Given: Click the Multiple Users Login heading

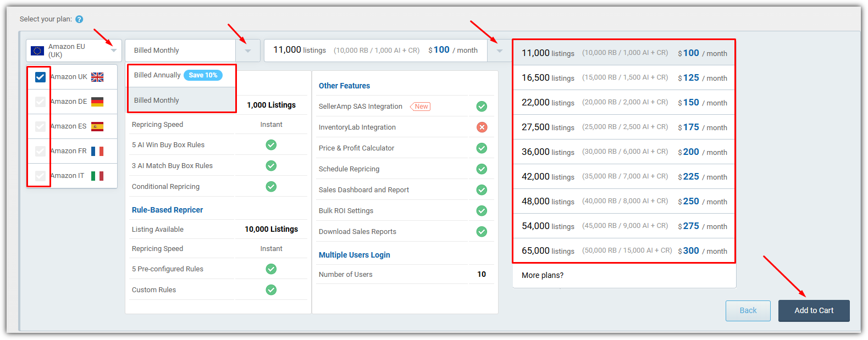Looking at the screenshot, I should pos(355,255).
